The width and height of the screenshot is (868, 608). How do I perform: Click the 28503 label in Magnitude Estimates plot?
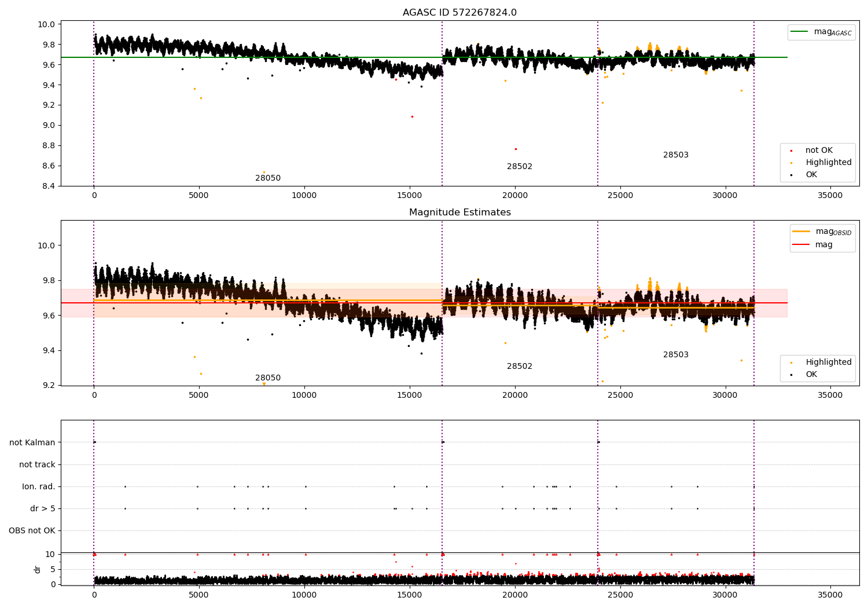[676, 355]
